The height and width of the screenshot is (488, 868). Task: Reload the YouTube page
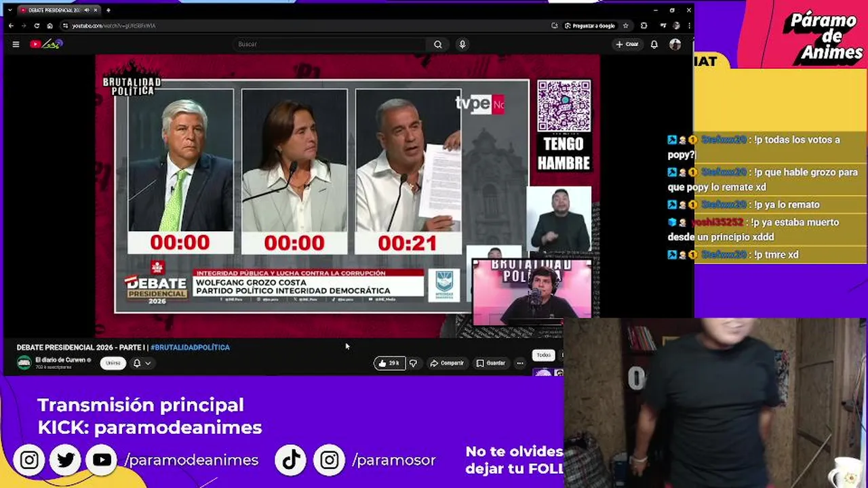(x=37, y=26)
